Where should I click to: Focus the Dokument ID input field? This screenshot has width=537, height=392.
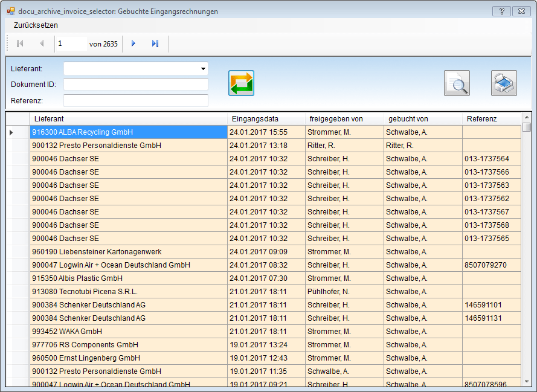tap(136, 84)
